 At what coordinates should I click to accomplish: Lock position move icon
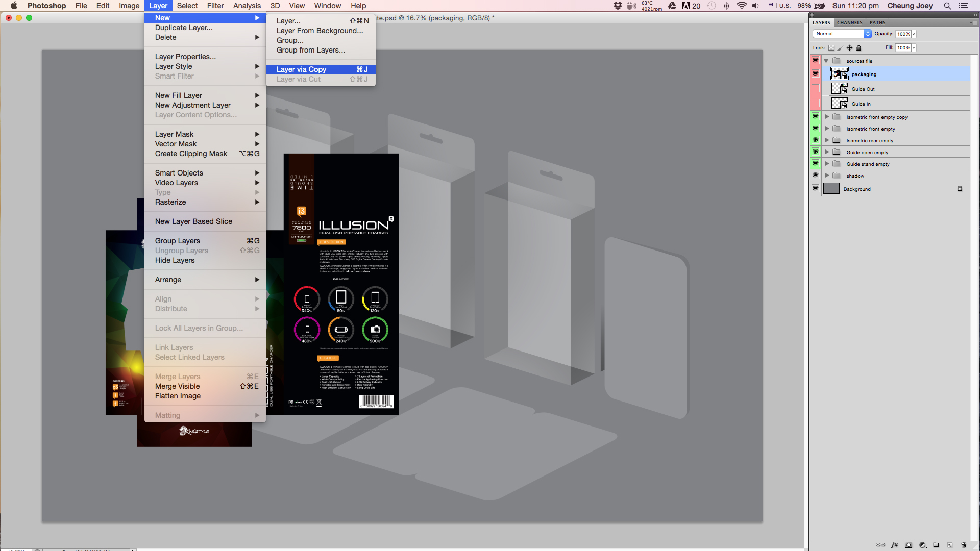tap(850, 48)
